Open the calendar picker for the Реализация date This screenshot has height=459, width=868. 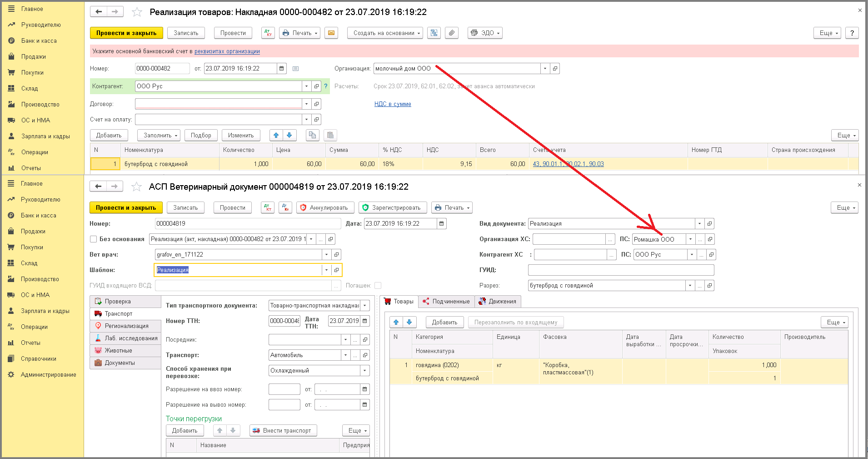(x=282, y=69)
